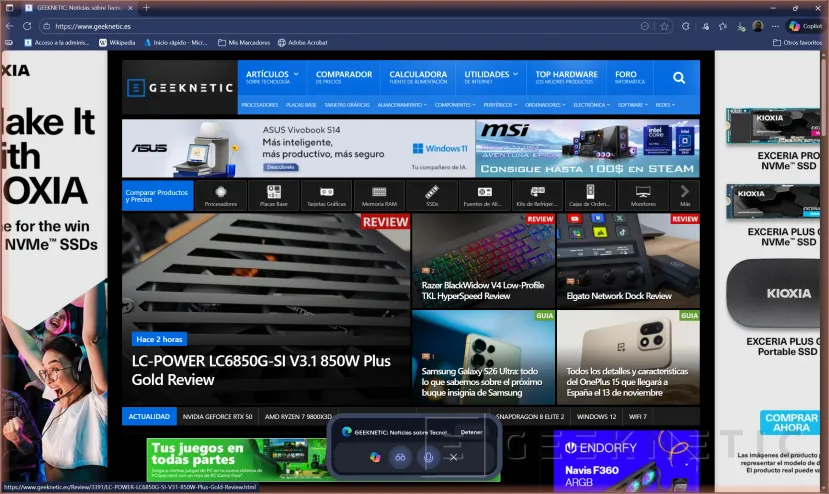Viewport: 829px width, 494px height.
Task: Select the Cajas de Orden... comparison icon
Action: pyautogui.click(x=590, y=196)
